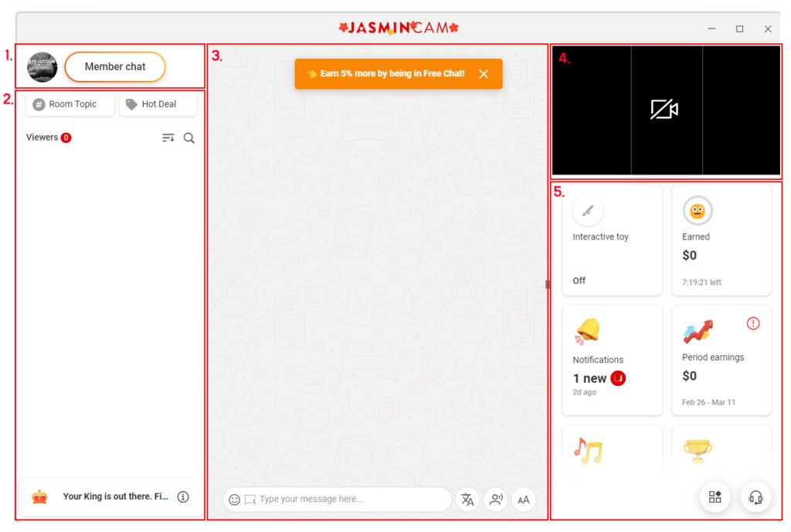Click the Member chat button
Image resolution: width=791 pixels, height=532 pixels.
point(115,66)
